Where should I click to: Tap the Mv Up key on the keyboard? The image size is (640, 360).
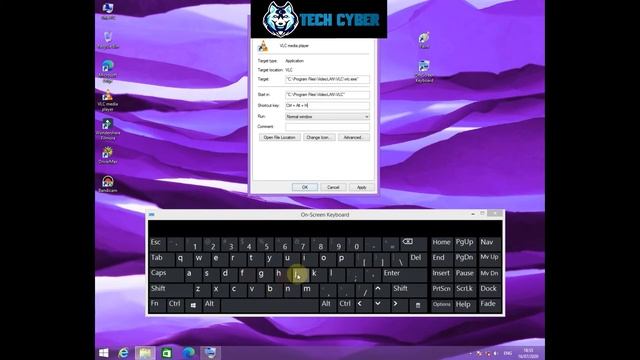click(489, 259)
